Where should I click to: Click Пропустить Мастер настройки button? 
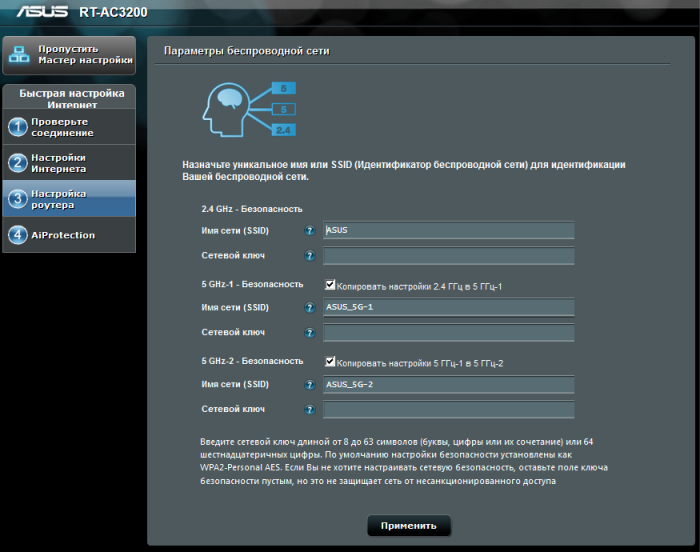pyautogui.click(x=69, y=55)
